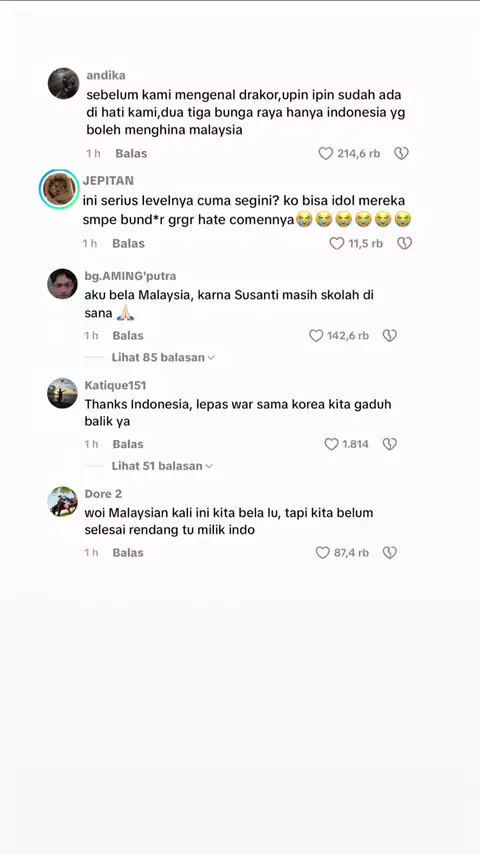This screenshot has width=480, height=854.
Task: Dislike Katique151's comment with the broken heart
Action: coord(390,444)
